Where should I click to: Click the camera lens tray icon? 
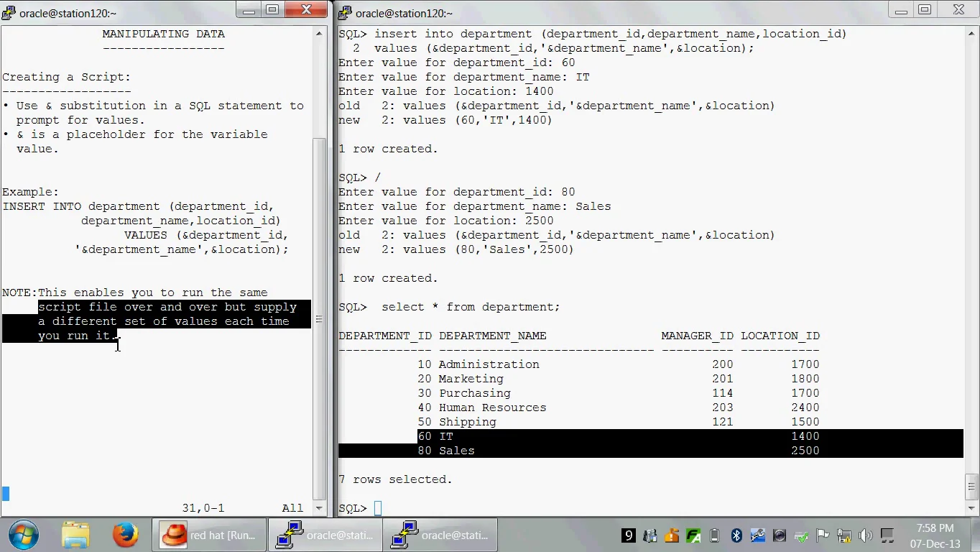tap(780, 535)
